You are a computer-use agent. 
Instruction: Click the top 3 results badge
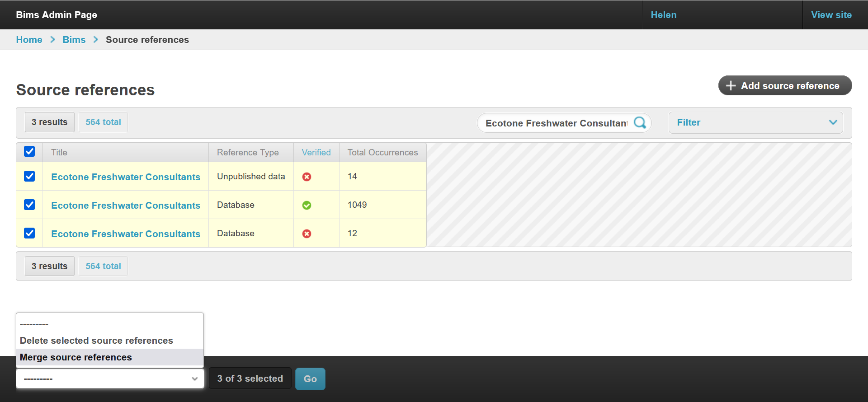pyautogui.click(x=49, y=122)
